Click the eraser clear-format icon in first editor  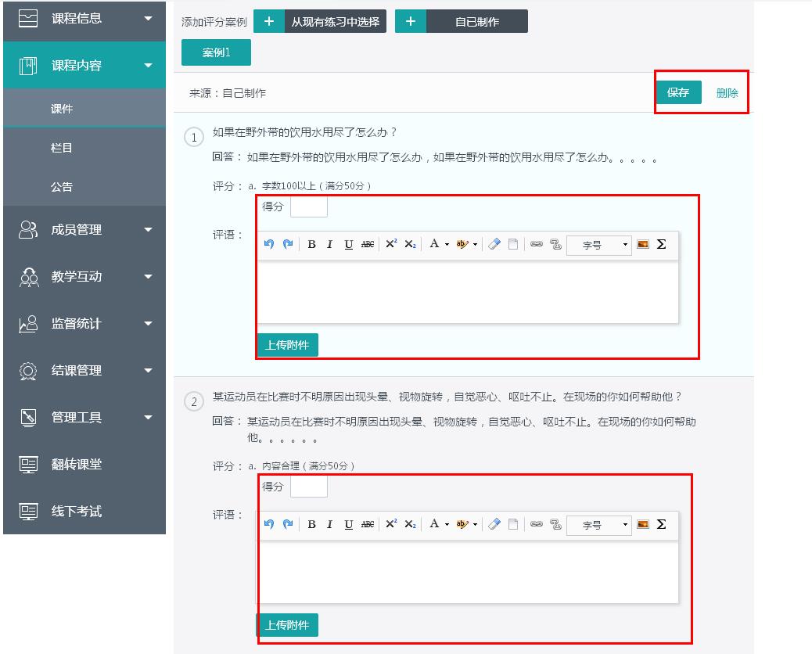point(494,244)
